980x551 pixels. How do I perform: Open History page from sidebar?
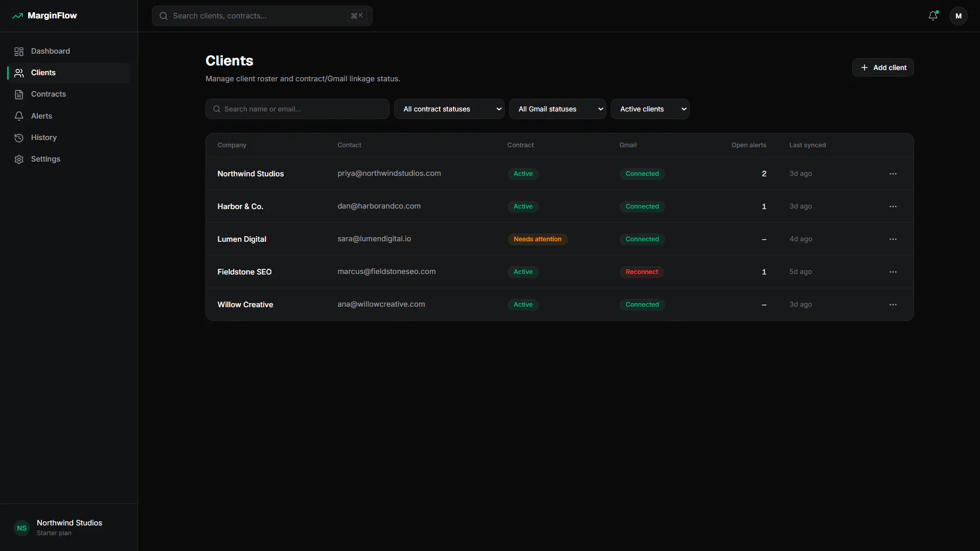click(69, 137)
